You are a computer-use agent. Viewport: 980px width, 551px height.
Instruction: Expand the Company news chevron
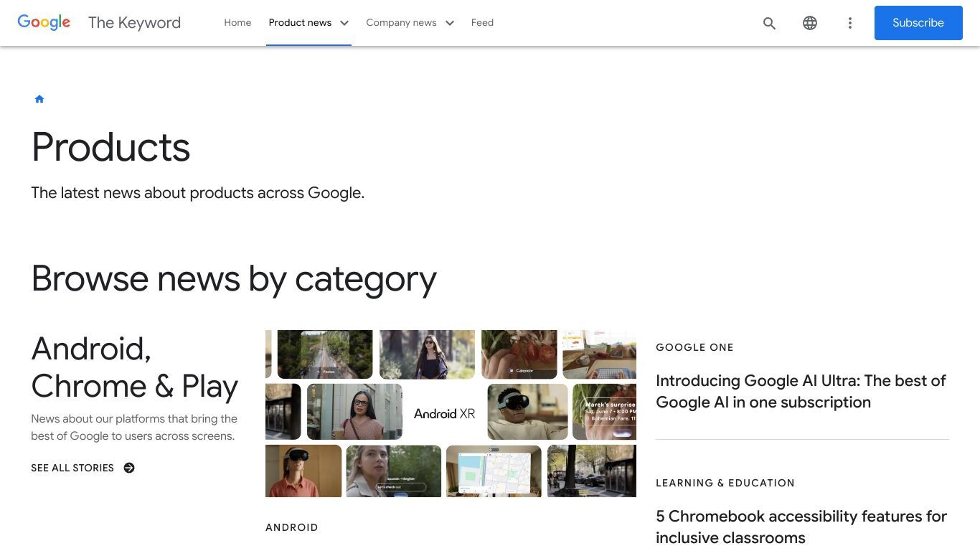click(450, 23)
